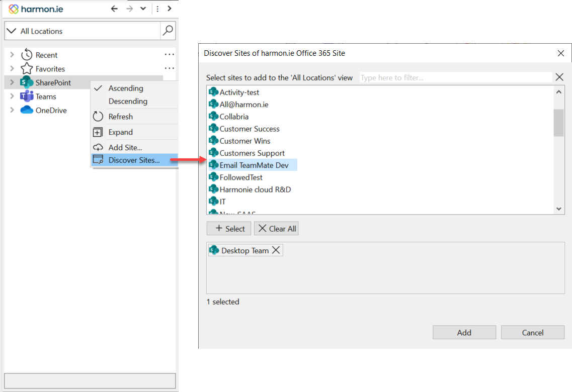
Task: Select the SharePoint tree item
Action: [x=53, y=83]
